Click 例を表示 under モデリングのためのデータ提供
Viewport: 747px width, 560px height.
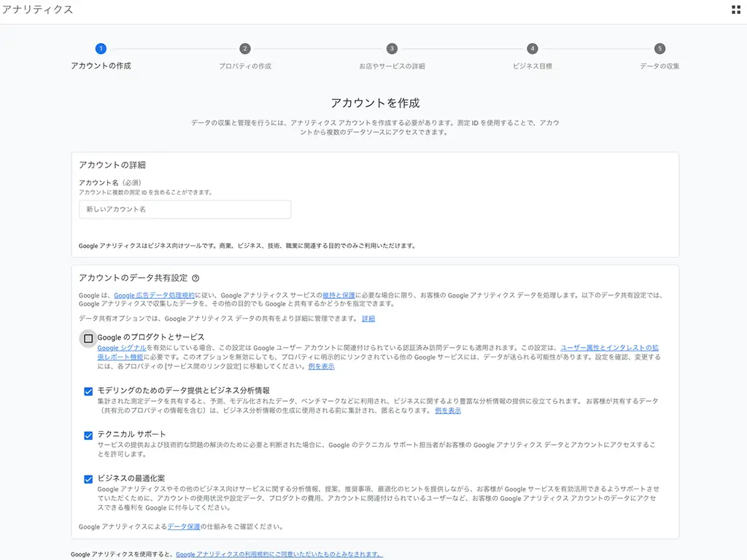pos(448,411)
